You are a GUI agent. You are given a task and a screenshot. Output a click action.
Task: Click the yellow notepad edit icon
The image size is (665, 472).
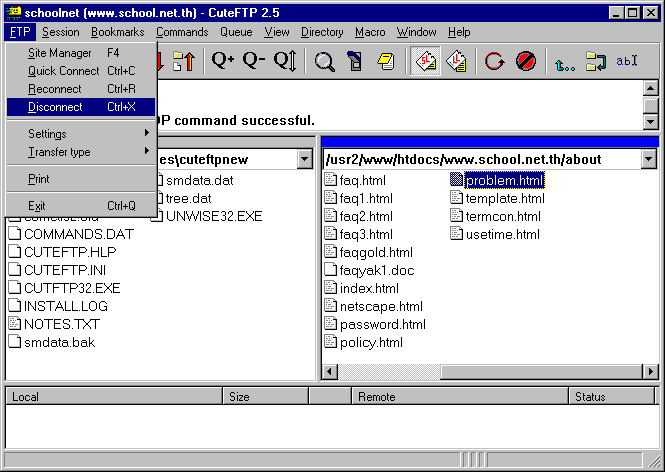point(386,61)
